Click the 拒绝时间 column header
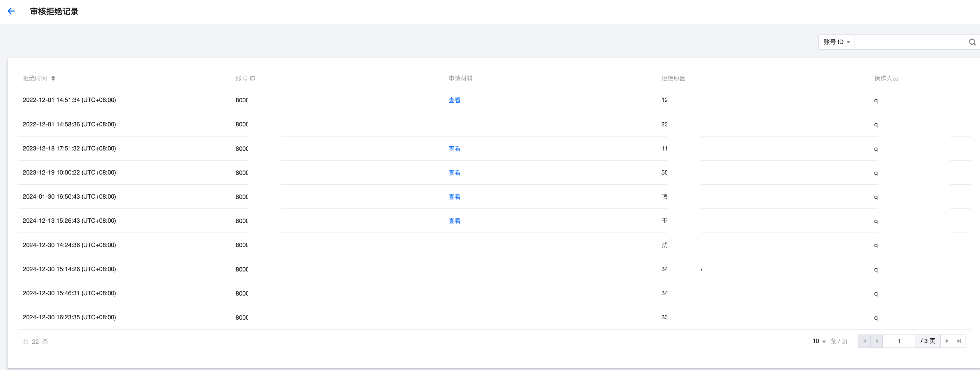 (x=35, y=79)
